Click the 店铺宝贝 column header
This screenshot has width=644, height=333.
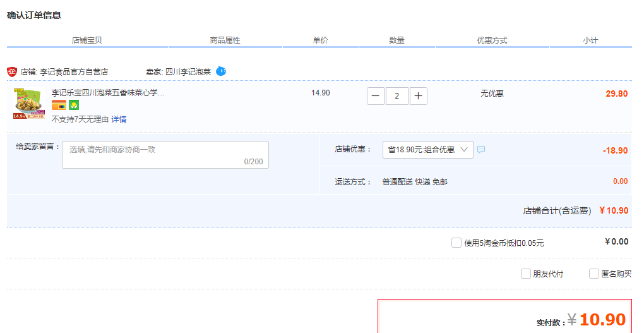(x=86, y=40)
